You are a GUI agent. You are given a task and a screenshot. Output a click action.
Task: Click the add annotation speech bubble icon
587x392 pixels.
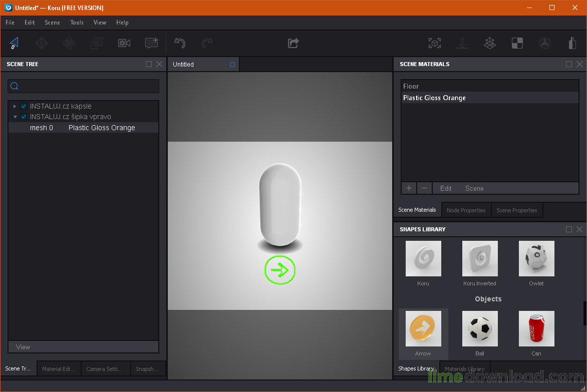click(x=152, y=43)
